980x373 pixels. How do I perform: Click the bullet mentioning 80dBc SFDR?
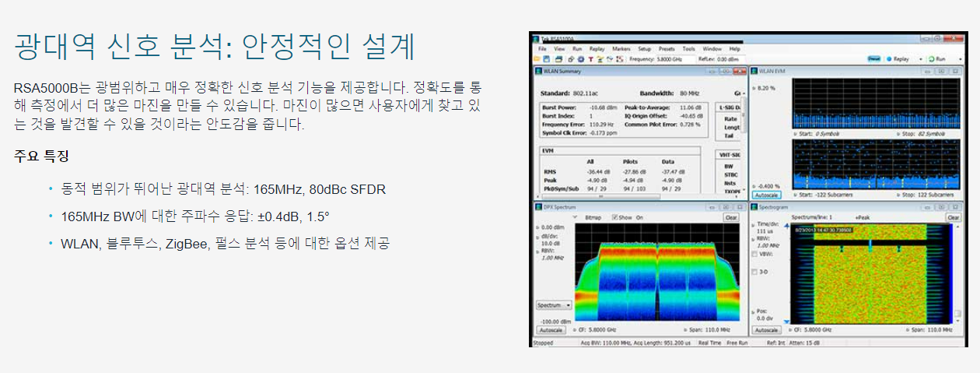[x=222, y=189]
